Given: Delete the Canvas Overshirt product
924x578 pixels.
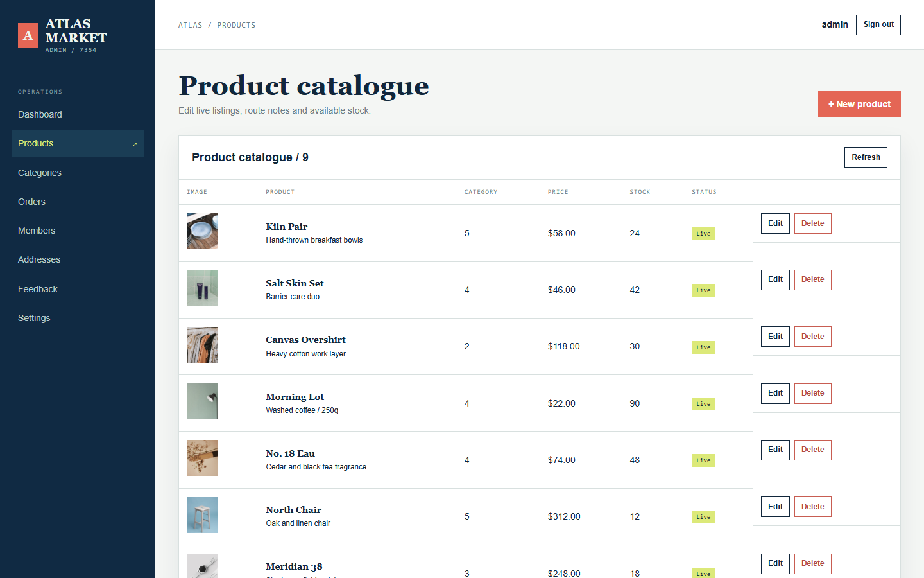Looking at the screenshot, I should pos(812,337).
